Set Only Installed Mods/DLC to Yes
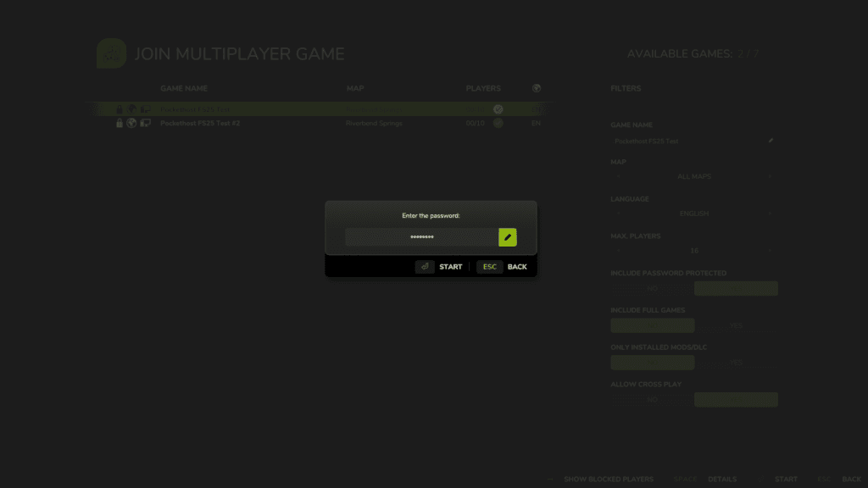The height and width of the screenshot is (488, 868). pos(736,363)
